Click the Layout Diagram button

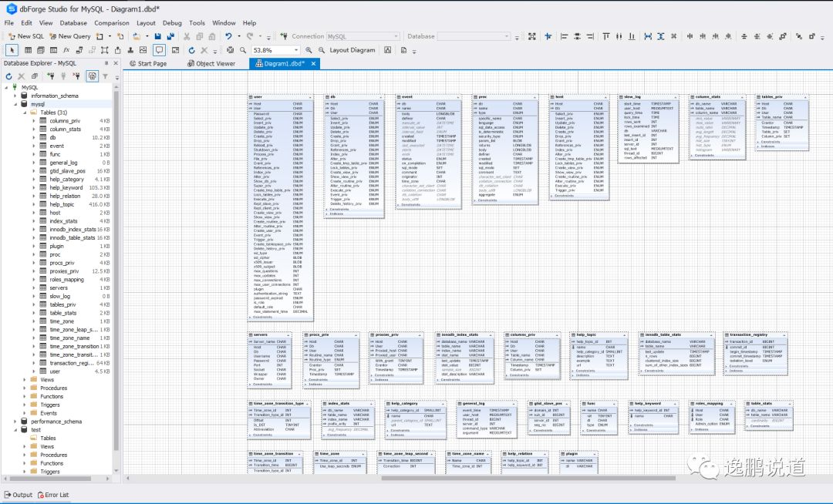[352, 50]
